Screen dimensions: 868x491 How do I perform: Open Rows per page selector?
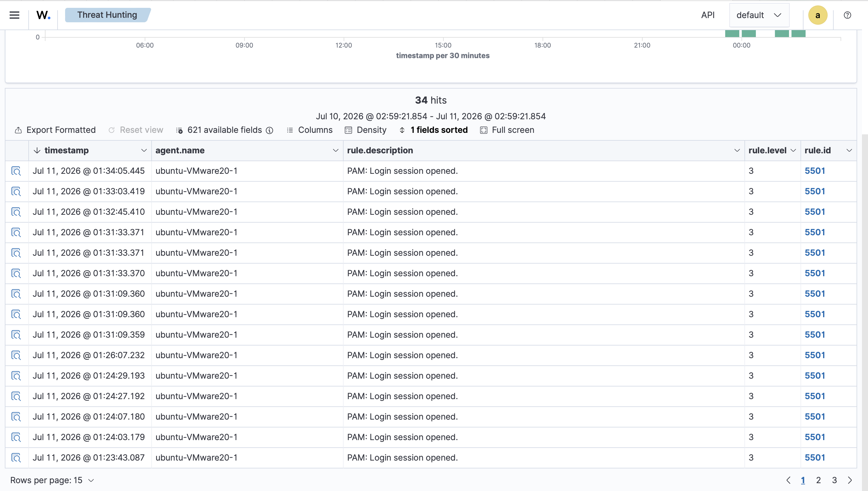[52, 480]
